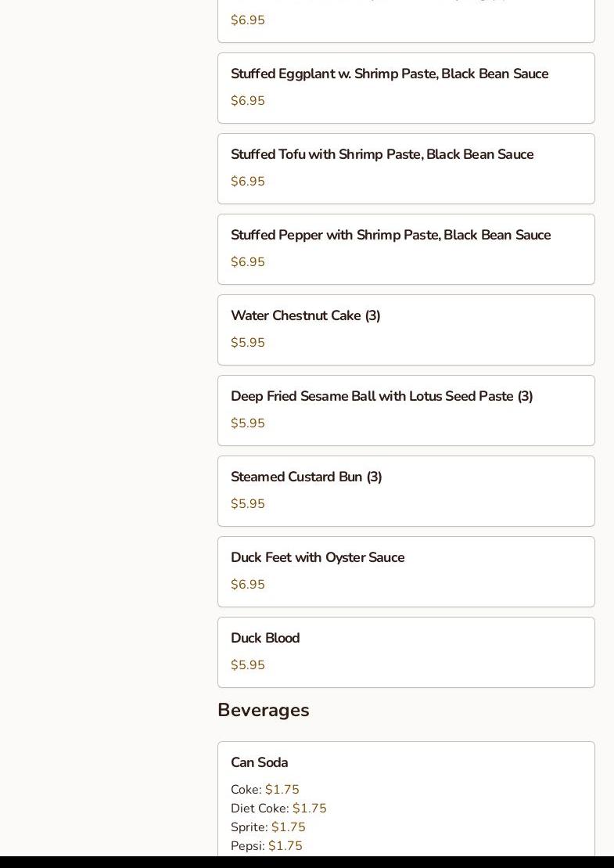
Task: Click Stuffed Eggplant $6.95 price
Action: pyautogui.click(x=248, y=101)
